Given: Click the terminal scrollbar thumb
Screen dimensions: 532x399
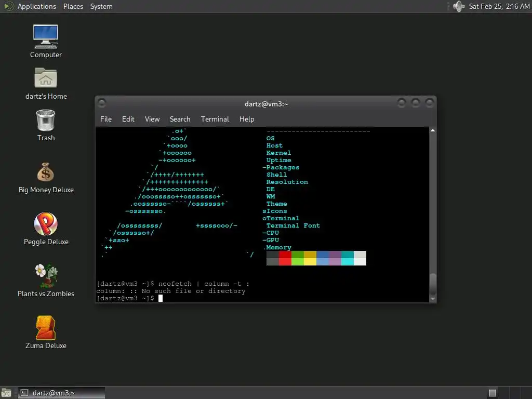Looking at the screenshot, I should pyautogui.click(x=433, y=284).
